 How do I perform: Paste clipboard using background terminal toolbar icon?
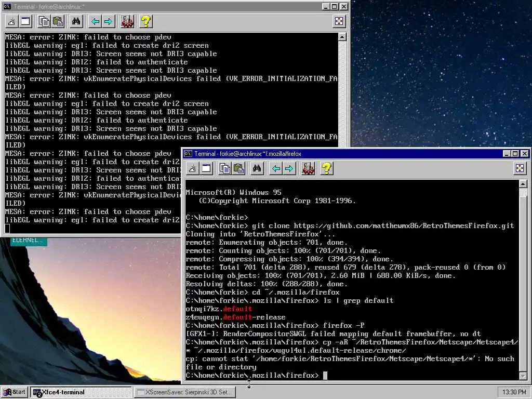click(58, 22)
